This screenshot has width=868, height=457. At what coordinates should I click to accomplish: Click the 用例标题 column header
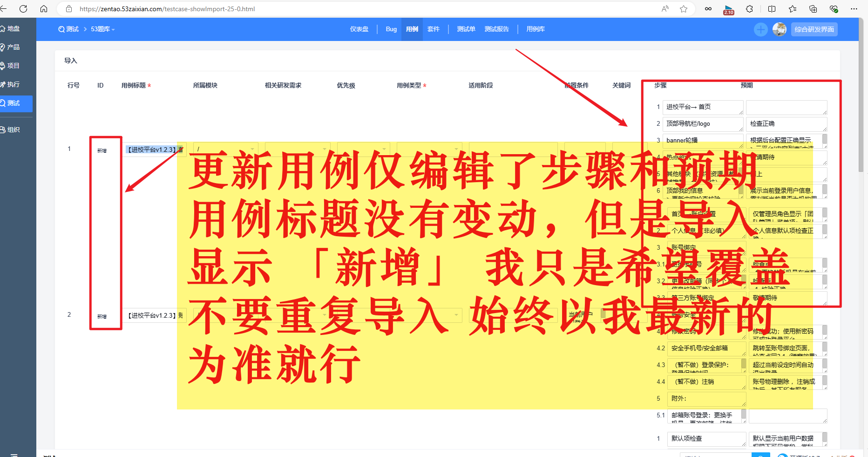pyautogui.click(x=134, y=85)
